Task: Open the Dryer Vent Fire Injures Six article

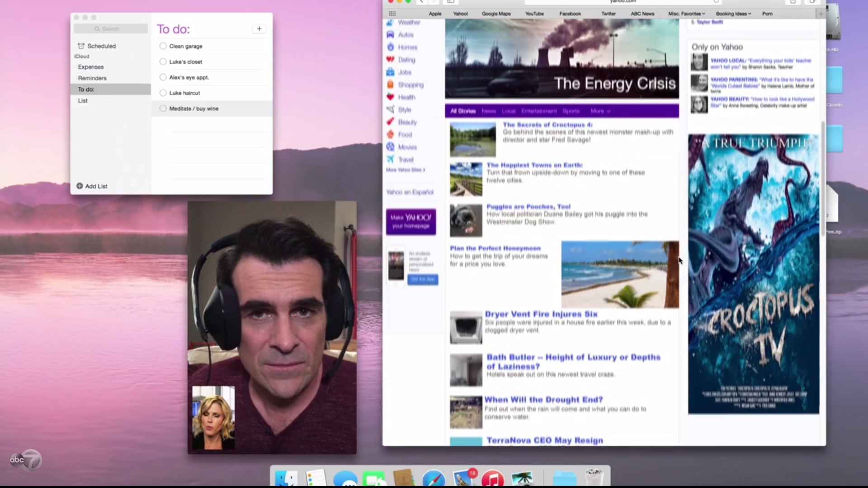Action: [x=541, y=314]
